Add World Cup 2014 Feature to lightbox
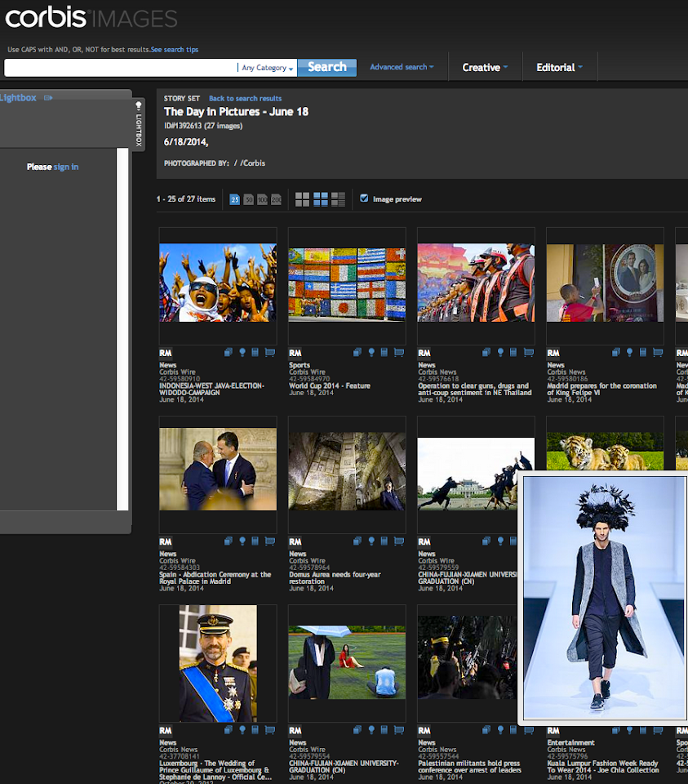688x784 pixels. tap(371, 353)
